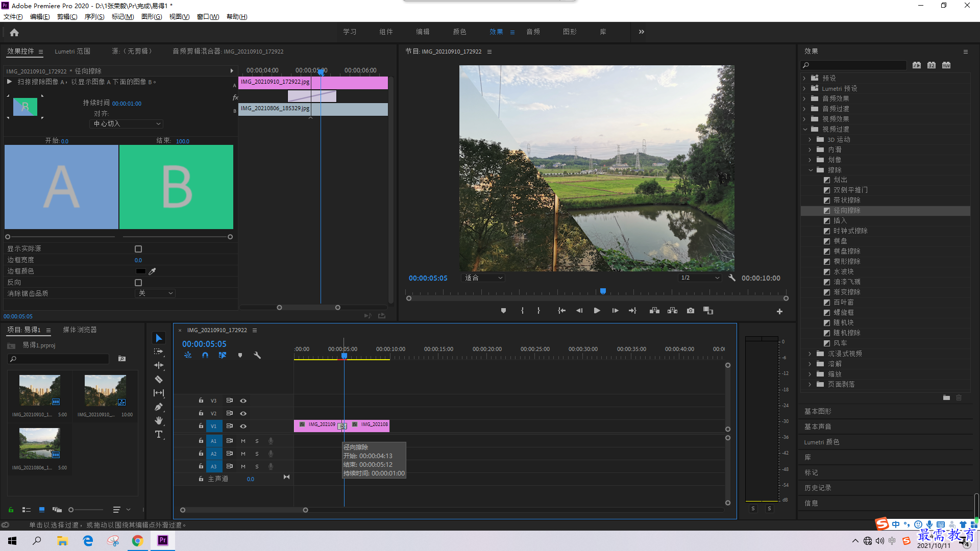Toggle snap magnet in timeline

[x=205, y=355]
